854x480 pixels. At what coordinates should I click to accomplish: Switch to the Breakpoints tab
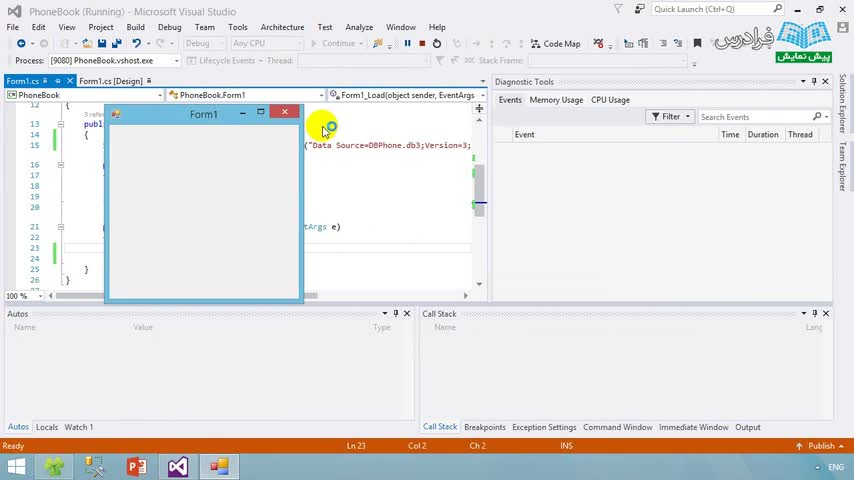[485, 427]
